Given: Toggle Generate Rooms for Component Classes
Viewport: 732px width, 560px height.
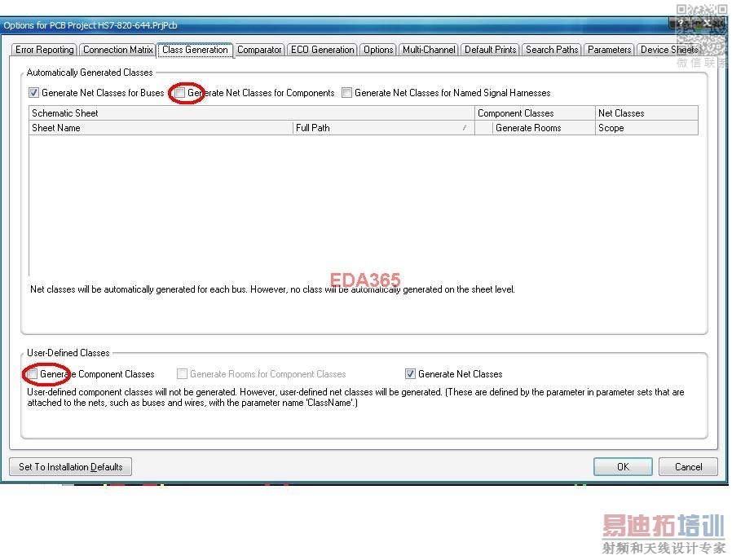Looking at the screenshot, I should [x=182, y=374].
